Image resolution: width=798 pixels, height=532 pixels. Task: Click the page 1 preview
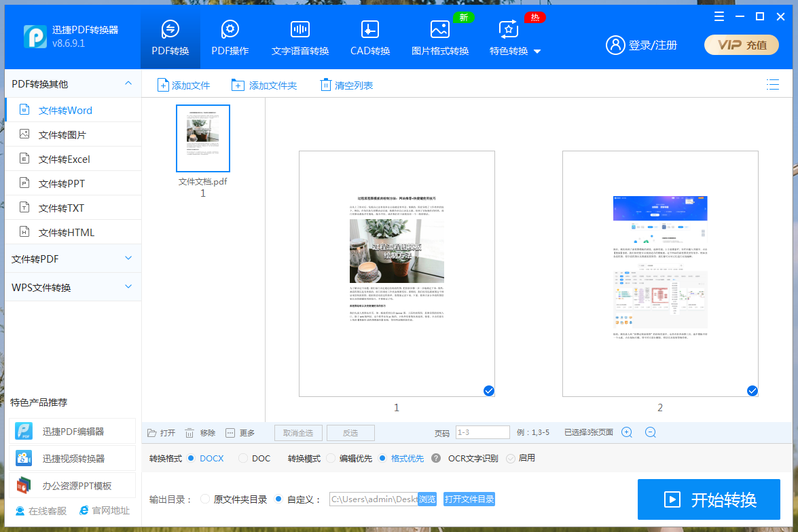point(397,273)
